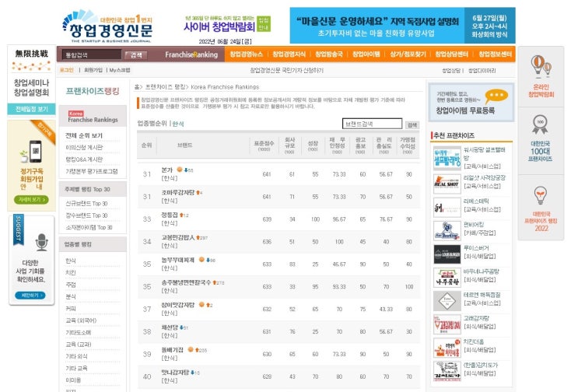Focus the 통합검색 search field
This screenshot has width=578, height=392.
pyautogui.click(x=92, y=55)
